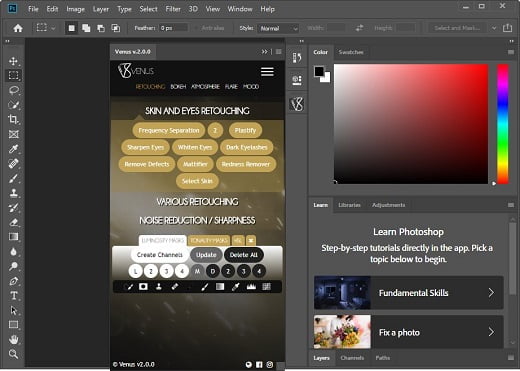Enable Subtract from selection mode
Image resolution: width=520 pixels, height=371 pixels.
coord(101,28)
